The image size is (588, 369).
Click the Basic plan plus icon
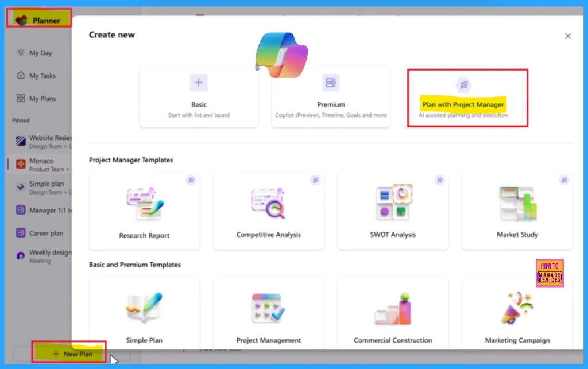(199, 83)
